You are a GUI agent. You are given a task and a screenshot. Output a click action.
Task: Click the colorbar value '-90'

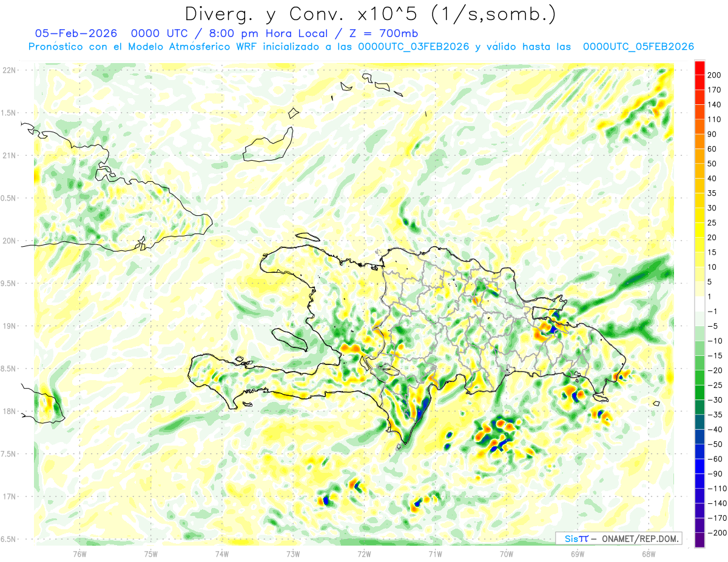(715, 474)
